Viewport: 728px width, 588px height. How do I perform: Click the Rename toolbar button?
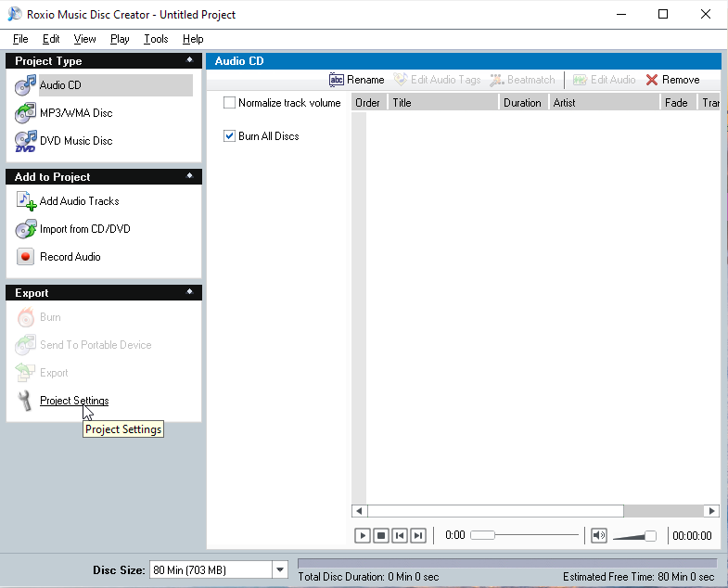(356, 80)
